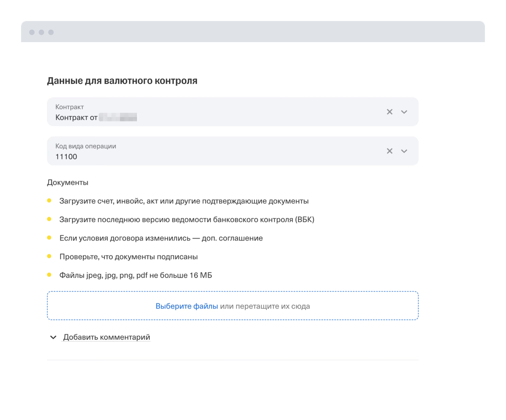Clear the Контракт field with X icon
506x420 pixels.
coord(390,112)
